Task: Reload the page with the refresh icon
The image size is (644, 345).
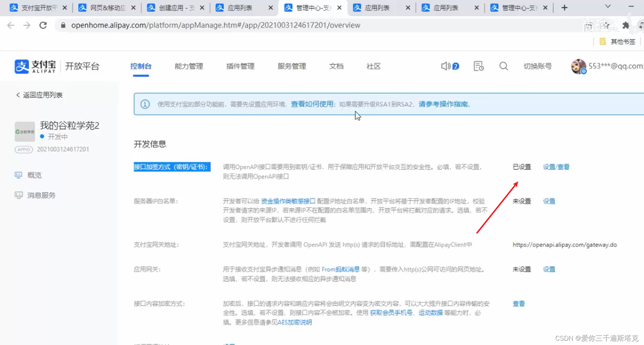Action: [43, 25]
